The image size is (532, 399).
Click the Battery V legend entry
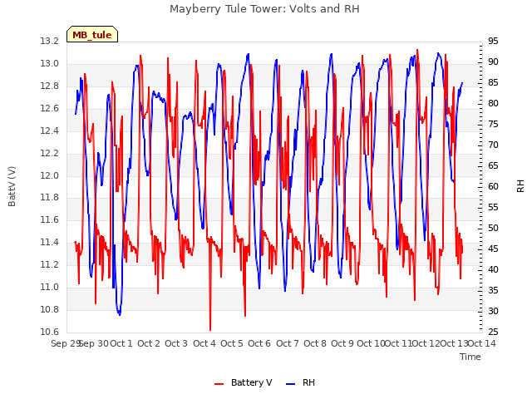pyautogui.click(x=243, y=382)
